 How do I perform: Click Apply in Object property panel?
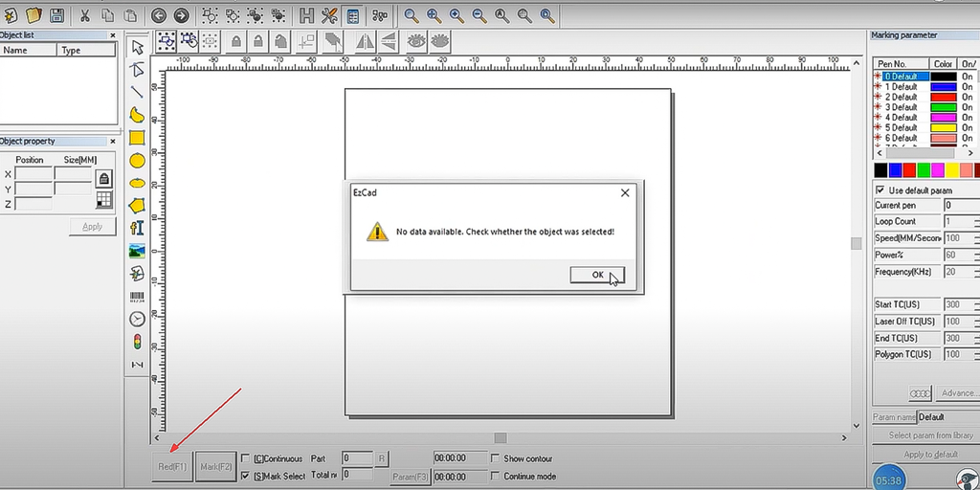click(x=93, y=227)
